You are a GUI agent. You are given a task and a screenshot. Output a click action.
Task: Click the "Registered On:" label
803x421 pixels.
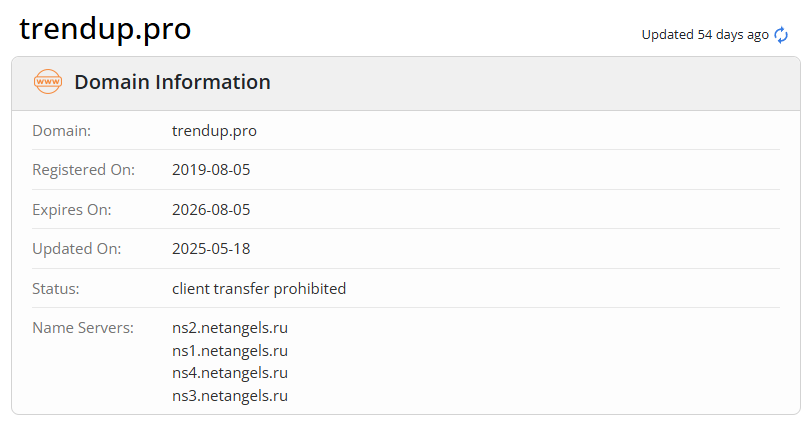click(x=83, y=170)
